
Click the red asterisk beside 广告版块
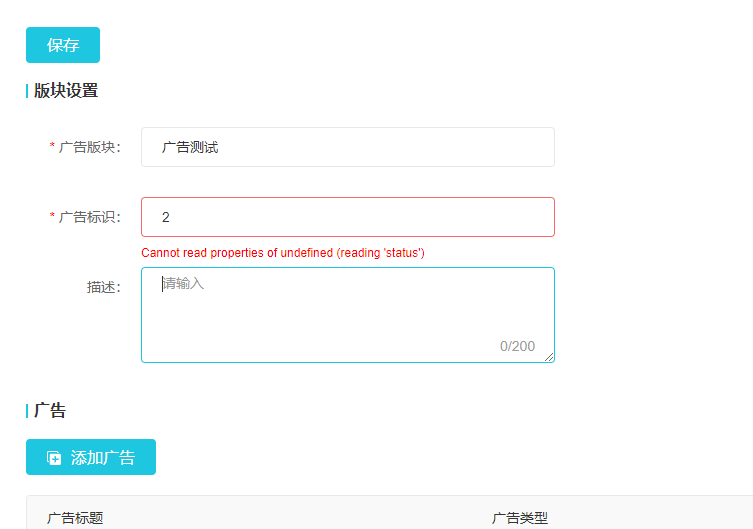[x=53, y=147]
